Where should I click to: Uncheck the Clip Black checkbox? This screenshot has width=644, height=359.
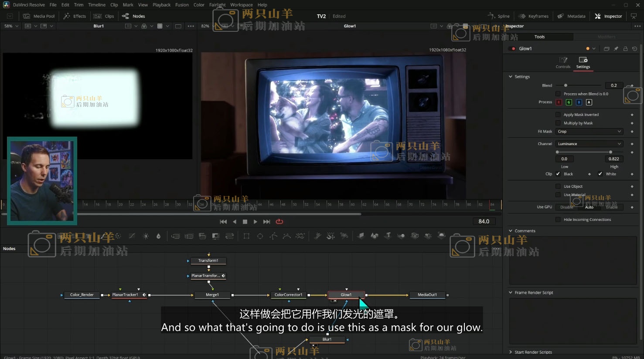(558, 174)
